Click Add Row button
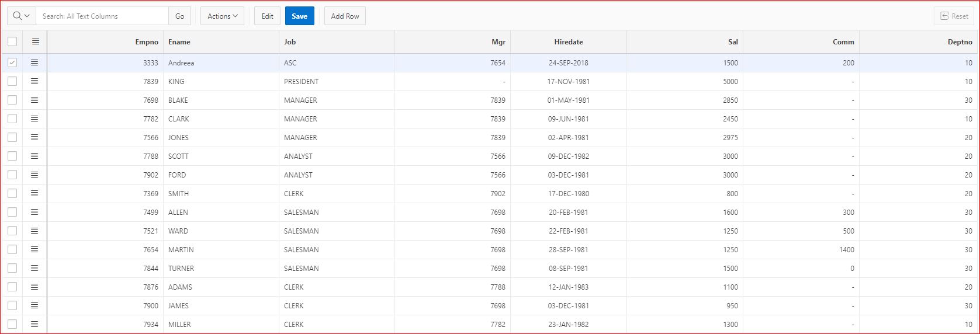 coord(345,16)
